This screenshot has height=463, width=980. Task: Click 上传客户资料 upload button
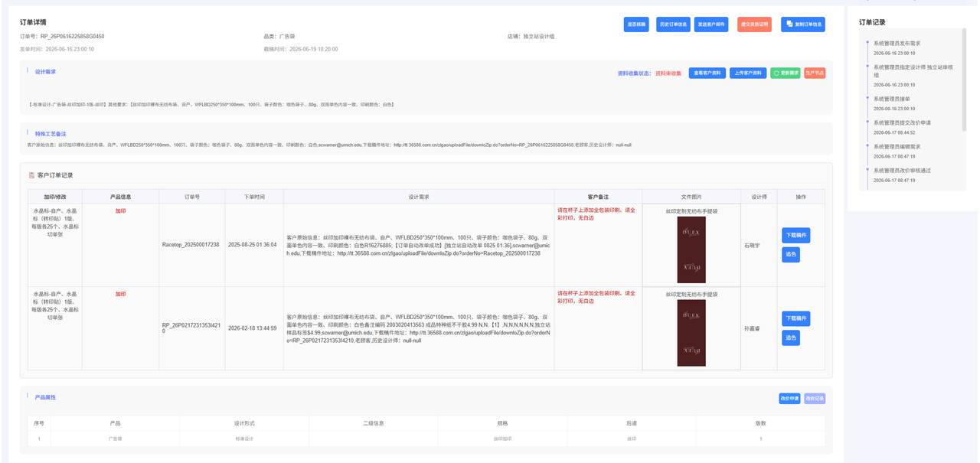point(748,73)
